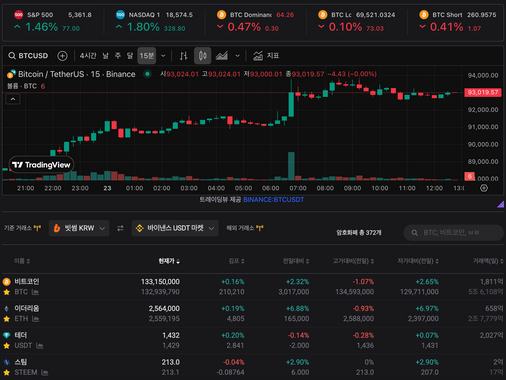
Task: Click the BTC Long ticker icon
Action: [x=323, y=14]
